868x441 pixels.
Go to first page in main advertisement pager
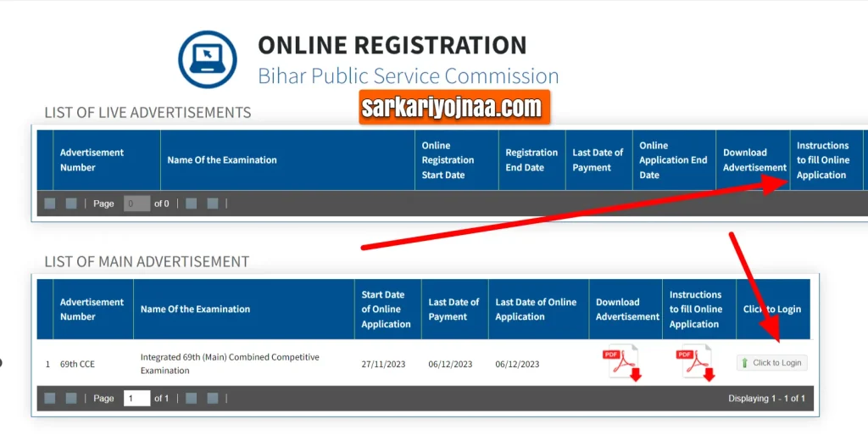[x=50, y=399]
